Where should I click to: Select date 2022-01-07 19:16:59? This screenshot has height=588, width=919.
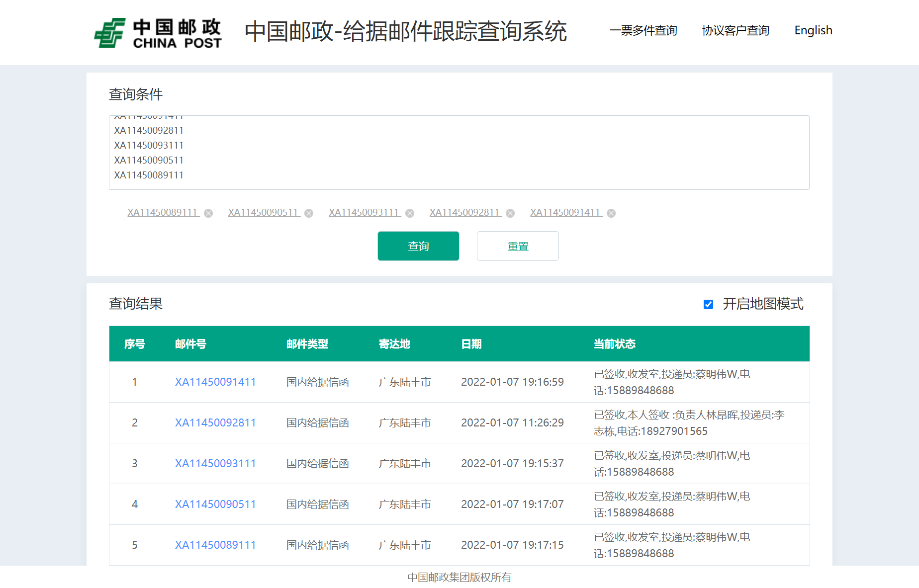click(x=512, y=382)
